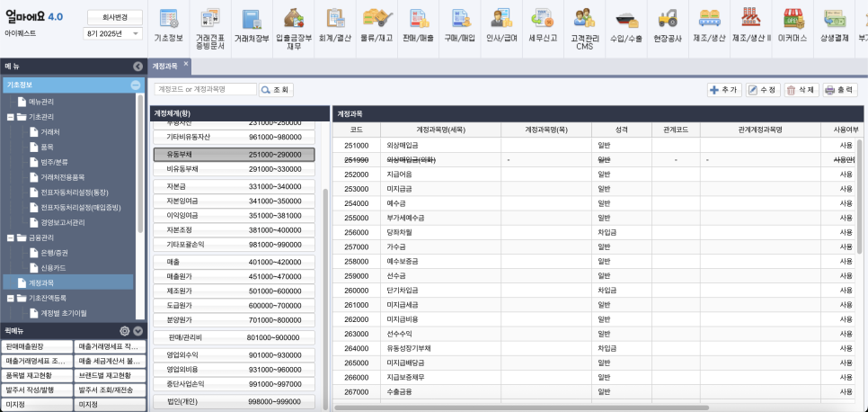
Task: Open the 입출금장부 재무 module
Action: (x=294, y=29)
